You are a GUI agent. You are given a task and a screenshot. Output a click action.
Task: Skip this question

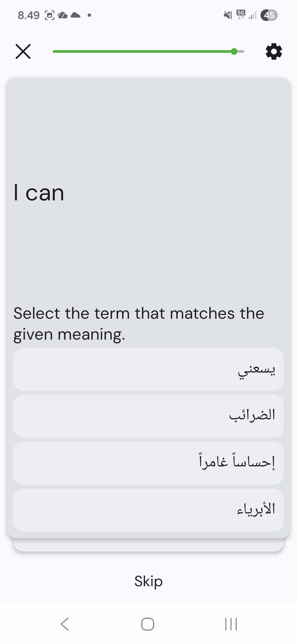(x=148, y=581)
